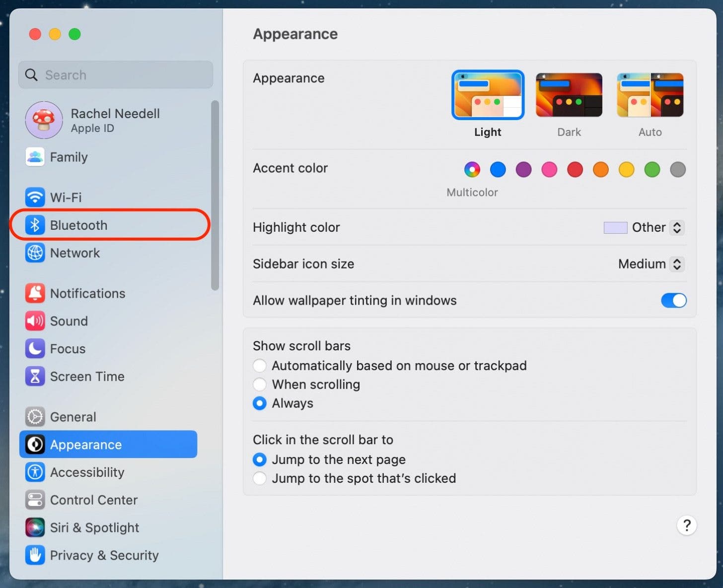Open the Notifications bell icon
Screen dimensions: 723x588
(35, 293)
